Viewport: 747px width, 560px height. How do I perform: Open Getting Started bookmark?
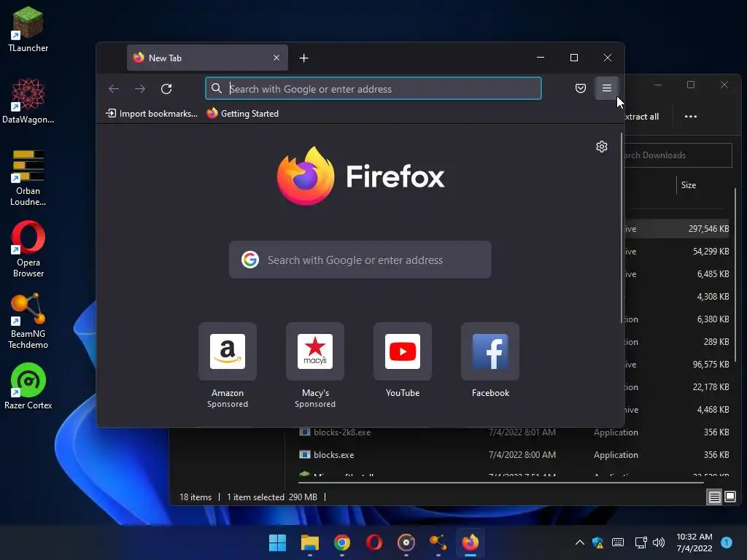(243, 113)
